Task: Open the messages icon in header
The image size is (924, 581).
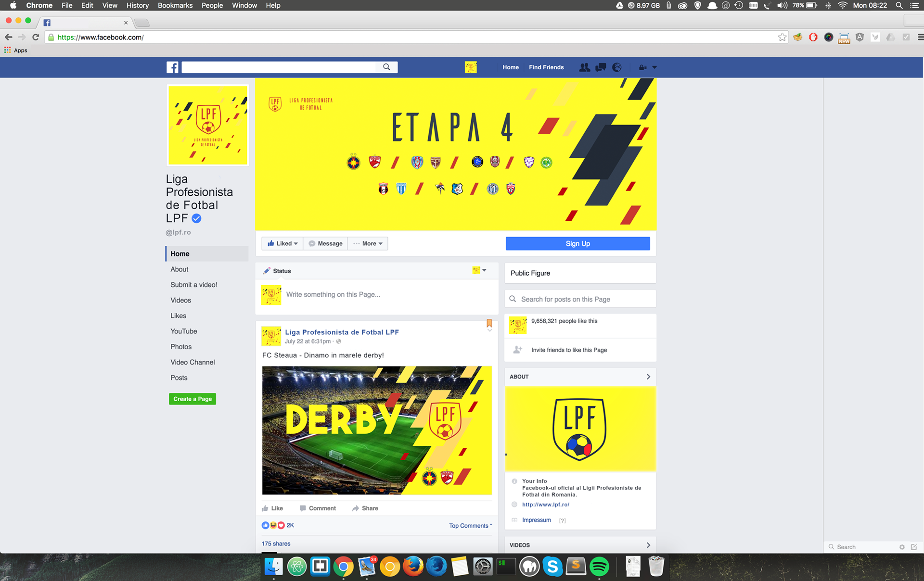Action: click(x=601, y=67)
